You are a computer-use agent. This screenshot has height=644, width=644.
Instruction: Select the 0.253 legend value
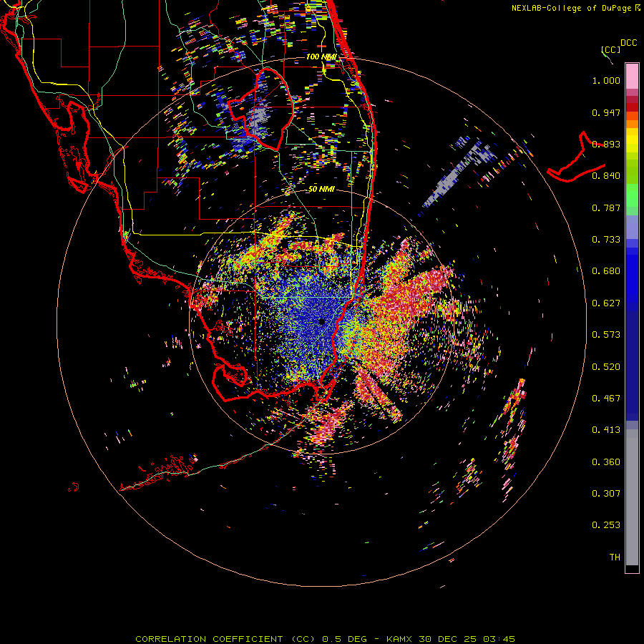[606, 525]
